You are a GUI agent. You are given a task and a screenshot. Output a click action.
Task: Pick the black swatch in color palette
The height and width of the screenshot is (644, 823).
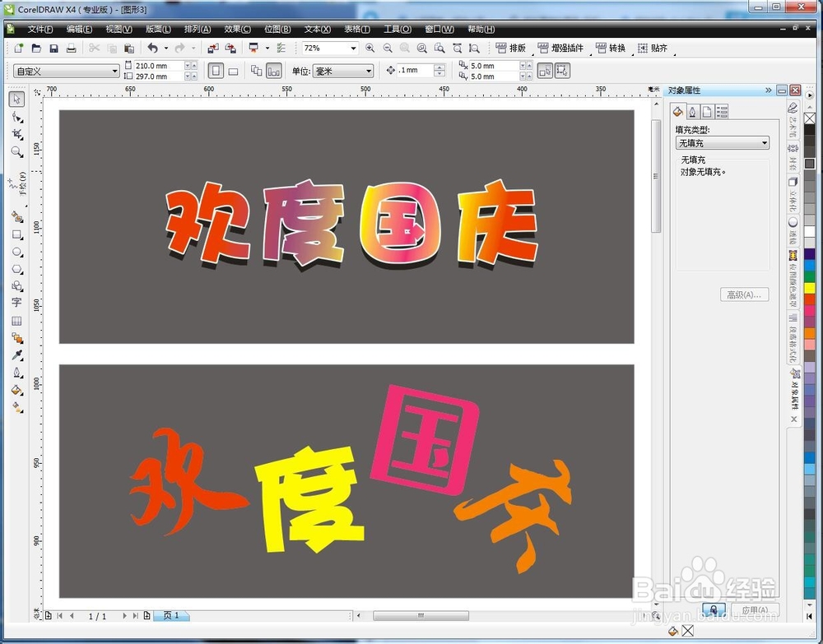tap(810, 129)
